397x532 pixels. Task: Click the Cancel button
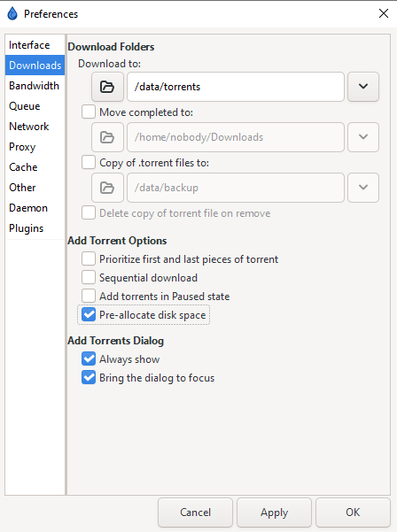click(195, 513)
